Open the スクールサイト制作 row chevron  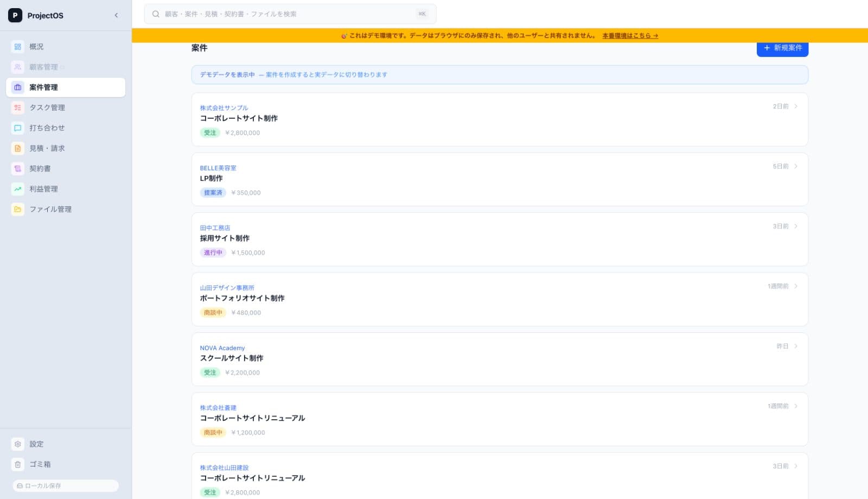796,346
